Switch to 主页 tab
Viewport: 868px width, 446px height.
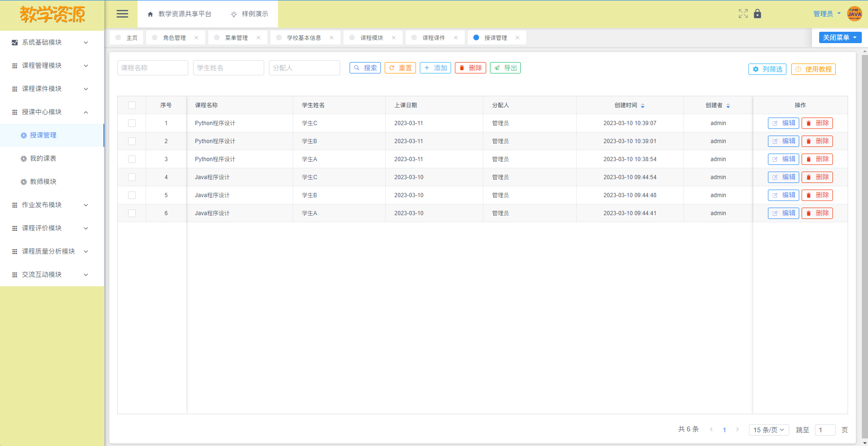point(127,38)
